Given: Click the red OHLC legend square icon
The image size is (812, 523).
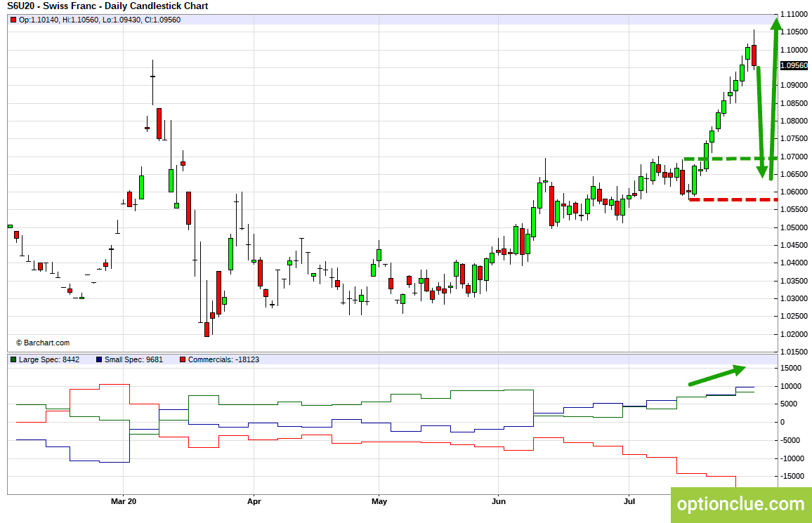Looking at the screenshot, I should [13, 20].
